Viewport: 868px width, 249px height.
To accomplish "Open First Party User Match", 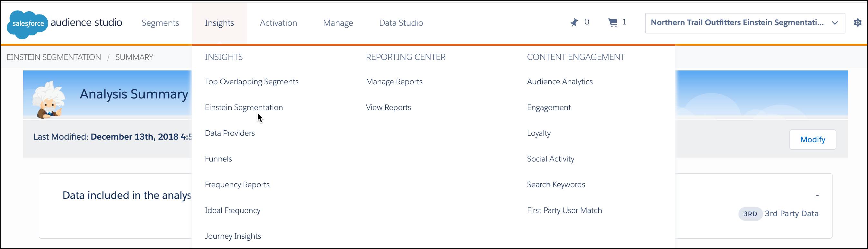I will [564, 210].
